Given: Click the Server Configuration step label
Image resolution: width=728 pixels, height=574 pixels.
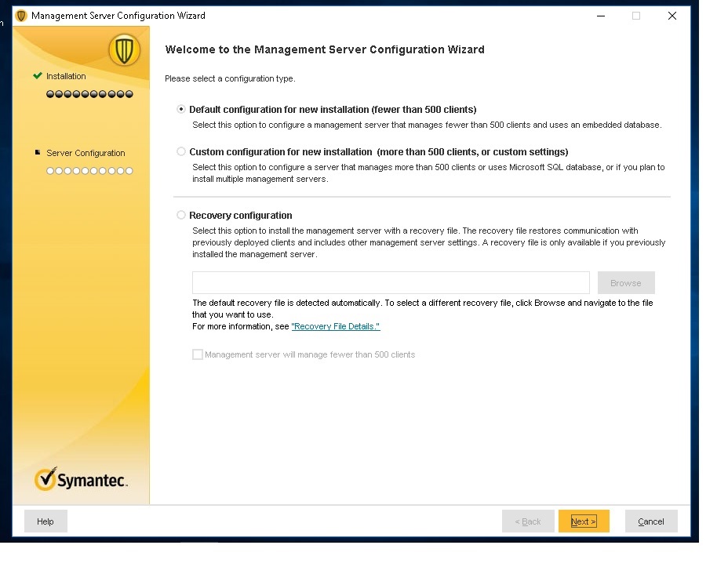Looking at the screenshot, I should (x=86, y=153).
